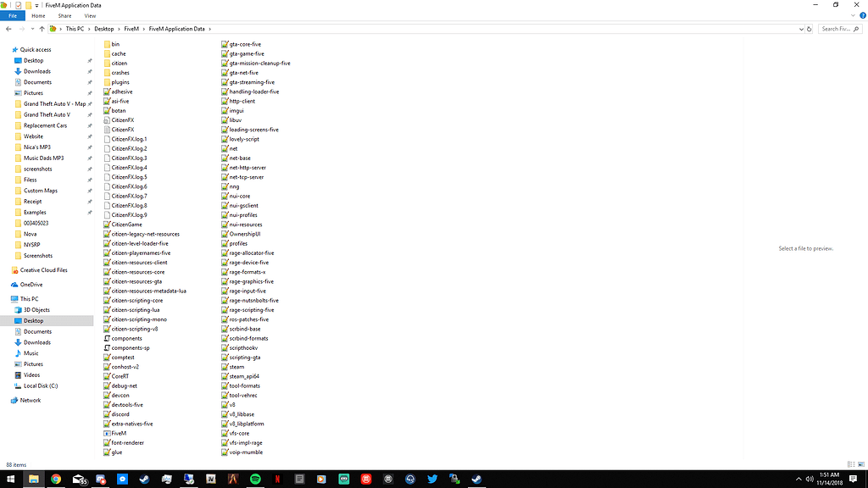The image size is (868, 488).
Task: Open the Action Center notification icon
Action: click(853, 480)
